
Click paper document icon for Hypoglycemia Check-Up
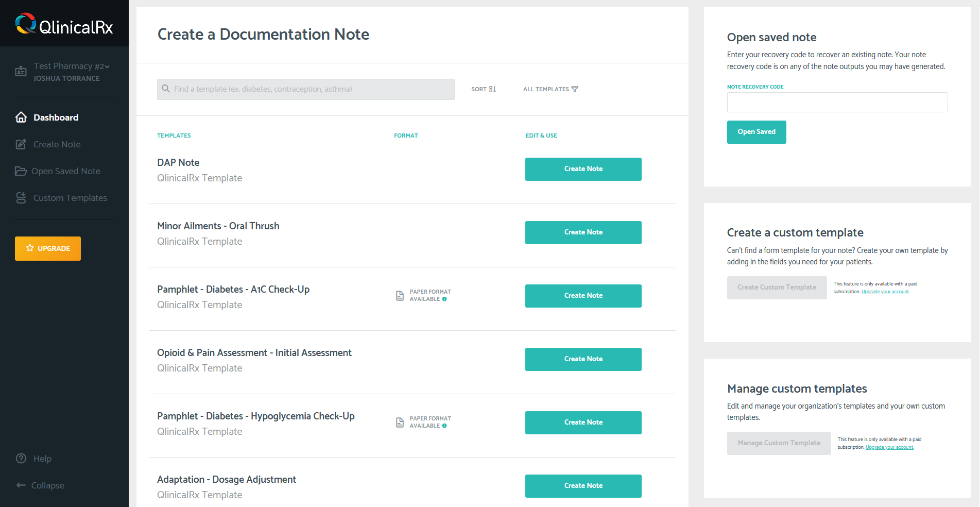(400, 422)
